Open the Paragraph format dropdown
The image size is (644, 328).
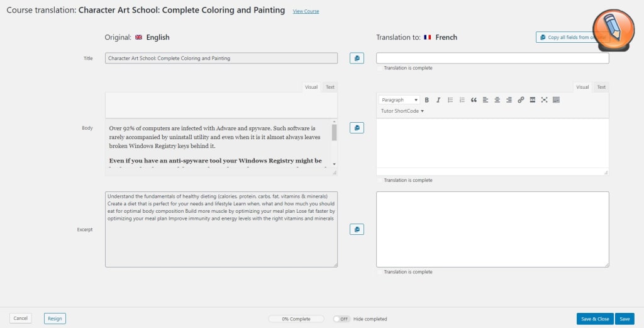click(x=399, y=100)
